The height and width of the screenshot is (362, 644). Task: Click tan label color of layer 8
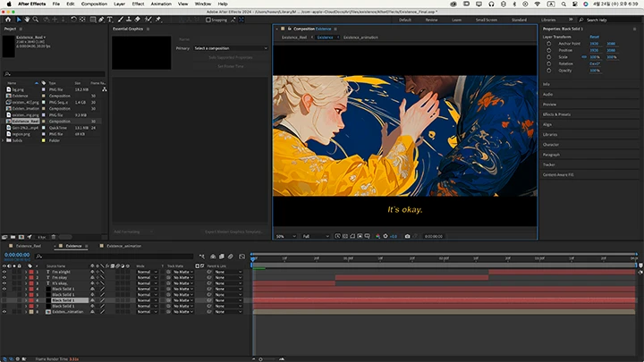click(31, 312)
